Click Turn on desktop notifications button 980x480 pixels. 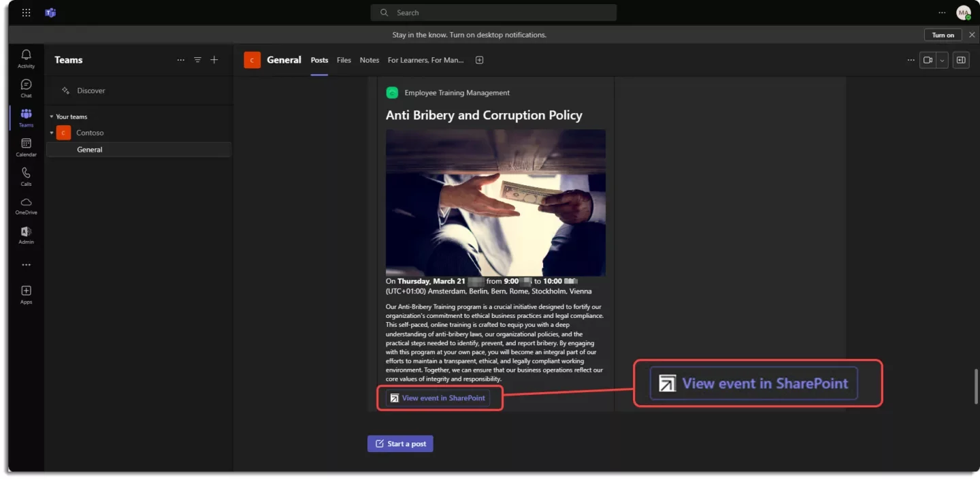[x=943, y=35]
